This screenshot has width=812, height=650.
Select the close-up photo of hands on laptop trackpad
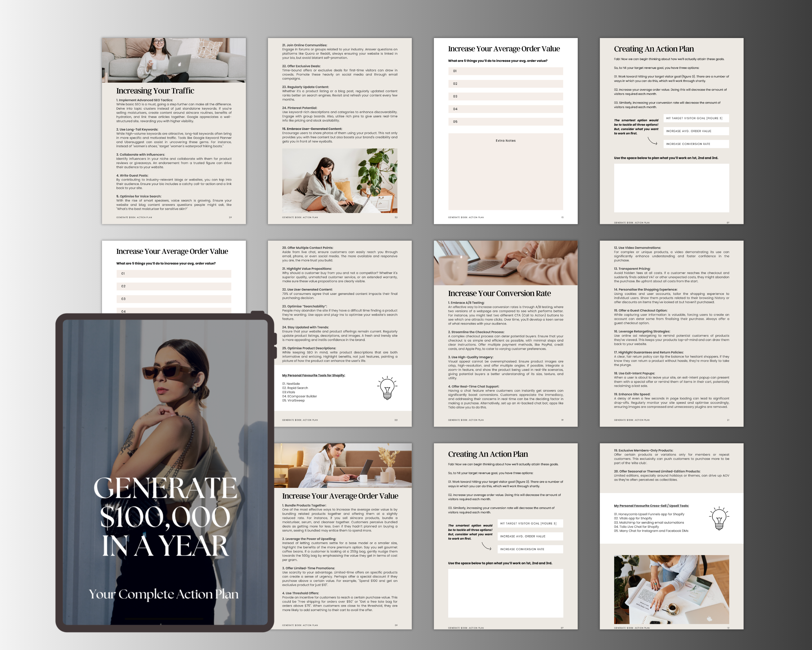(x=505, y=263)
